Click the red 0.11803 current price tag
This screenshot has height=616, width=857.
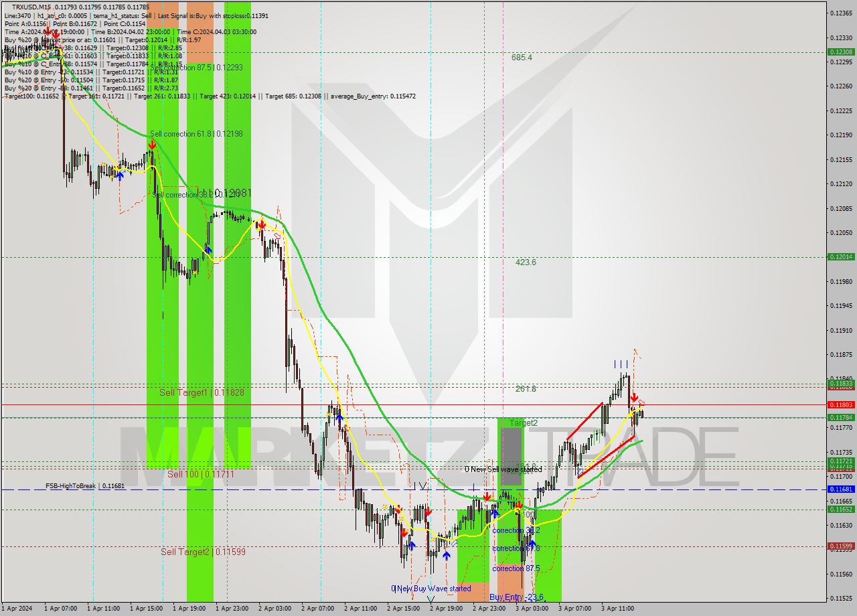pos(841,404)
